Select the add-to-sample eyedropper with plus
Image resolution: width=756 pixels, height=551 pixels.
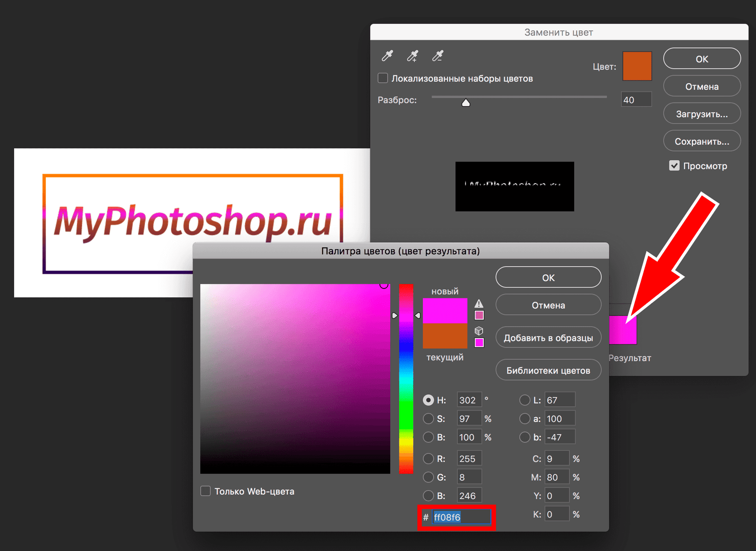[412, 56]
